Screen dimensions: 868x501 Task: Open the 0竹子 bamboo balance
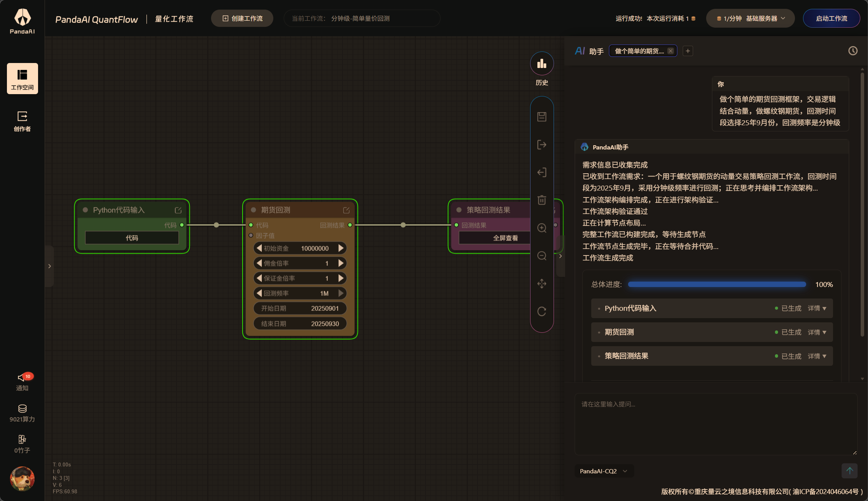[x=22, y=444]
